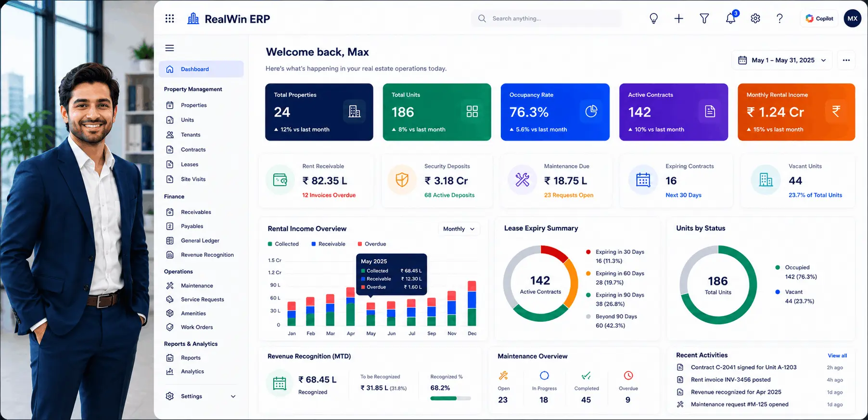The height and width of the screenshot is (420, 868).
Task: Click View all in Recent Activities
Action: click(x=837, y=355)
